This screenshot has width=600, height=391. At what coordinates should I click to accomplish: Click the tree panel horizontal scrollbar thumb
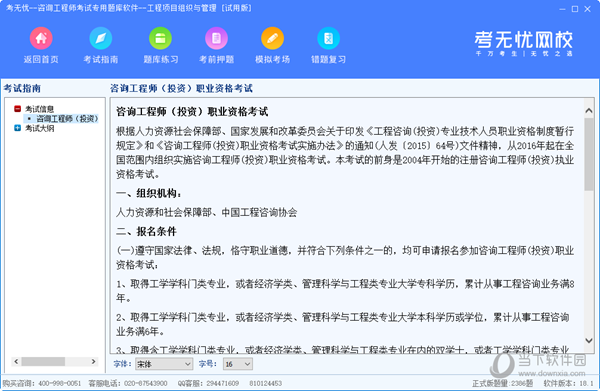(x=43, y=362)
